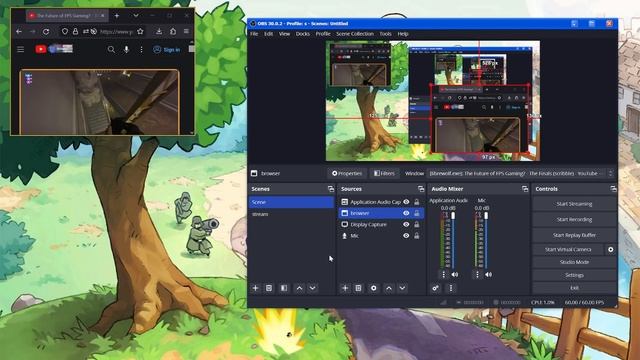Open Help menu in OBS
The image size is (640, 360).
click(x=403, y=34)
